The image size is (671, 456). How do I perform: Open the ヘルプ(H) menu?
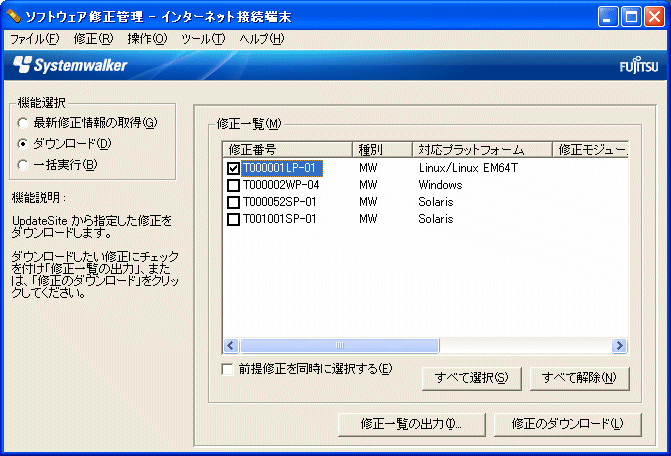(261, 39)
